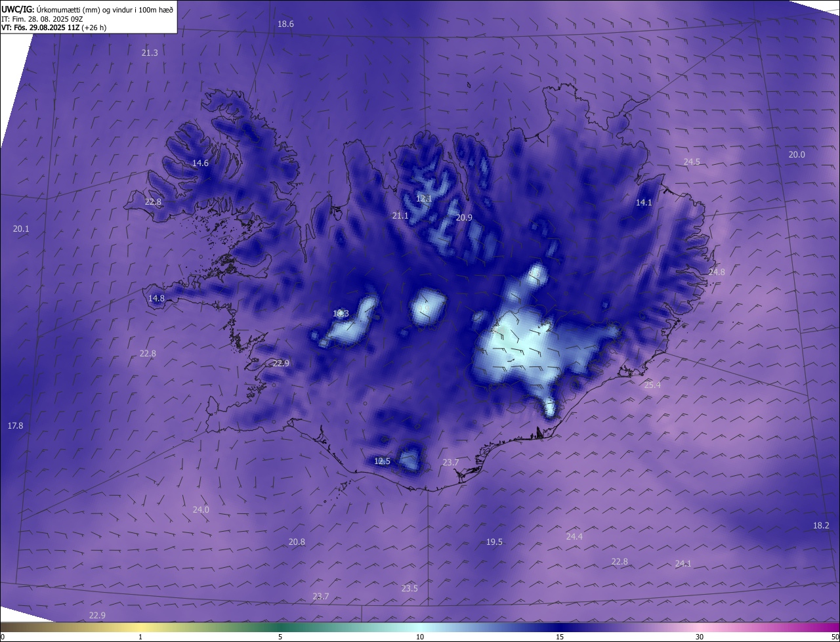Click the initialization time 'IT: Fim. 28. 08. 2025 09Z'

43,19
